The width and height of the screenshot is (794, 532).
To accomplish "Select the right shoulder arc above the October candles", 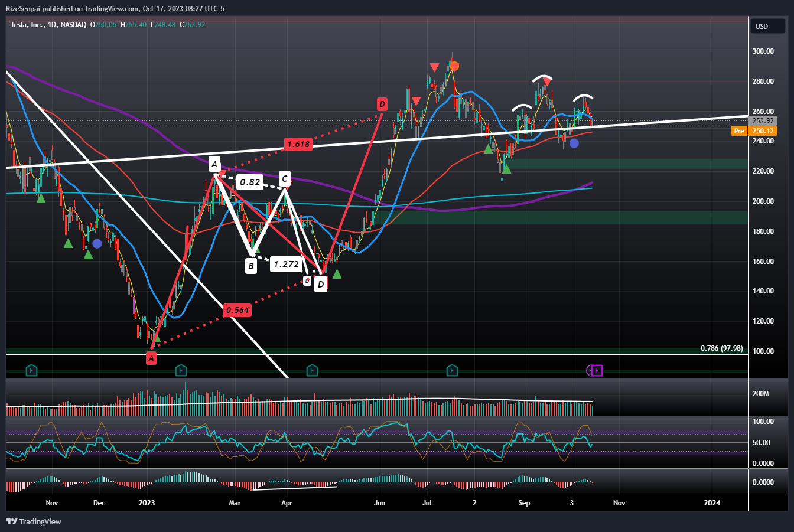I will point(584,96).
